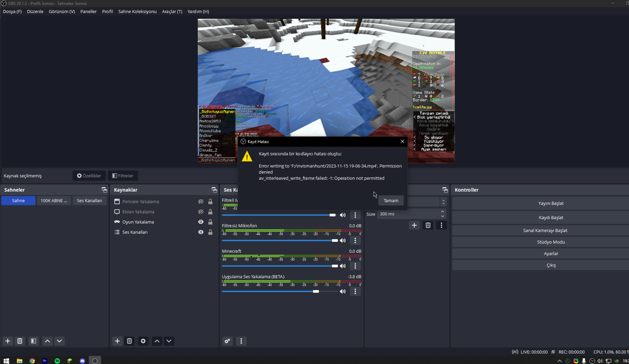
Task: Open the Dosya menu
Action: tap(12, 12)
